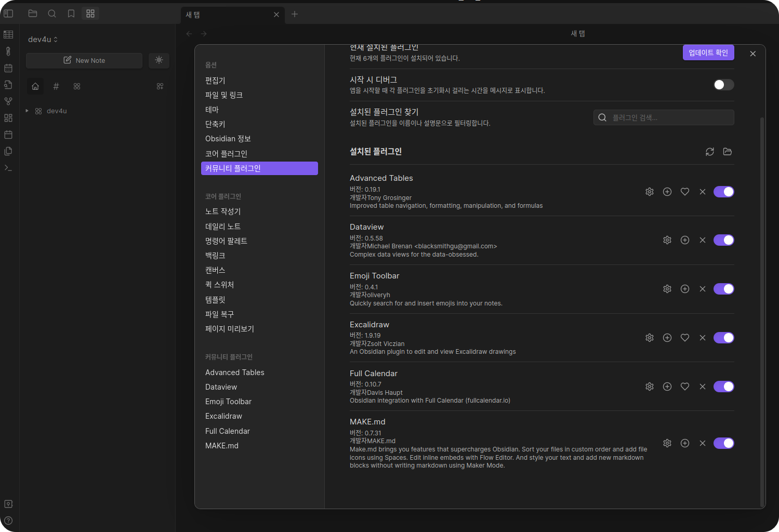Expand the dev4u tree item

point(27,111)
